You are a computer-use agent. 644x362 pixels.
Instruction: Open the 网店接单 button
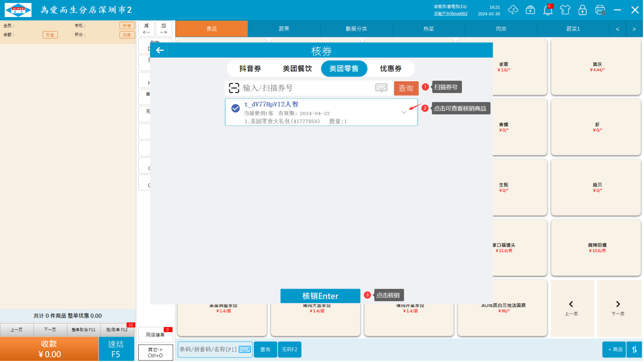click(155, 335)
